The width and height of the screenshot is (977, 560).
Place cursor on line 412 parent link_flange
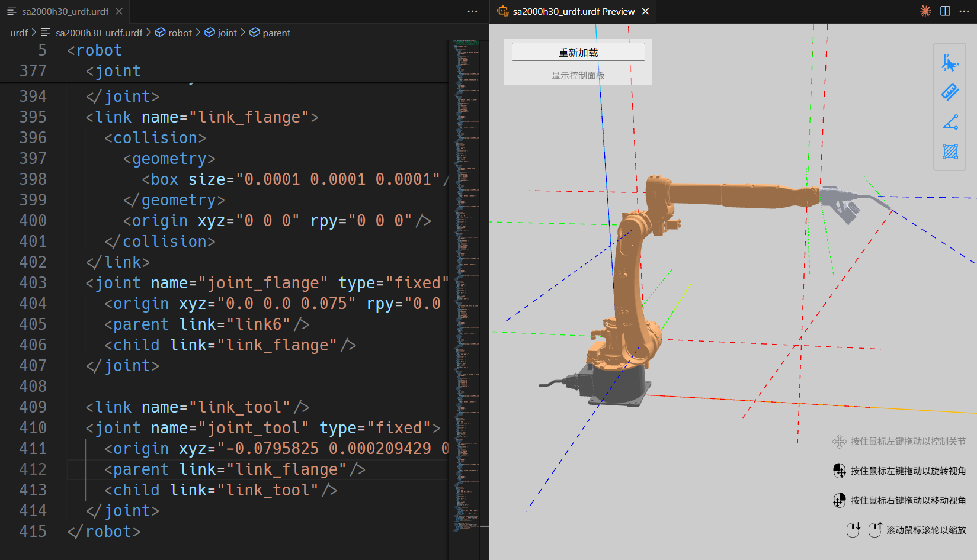(x=237, y=469)
